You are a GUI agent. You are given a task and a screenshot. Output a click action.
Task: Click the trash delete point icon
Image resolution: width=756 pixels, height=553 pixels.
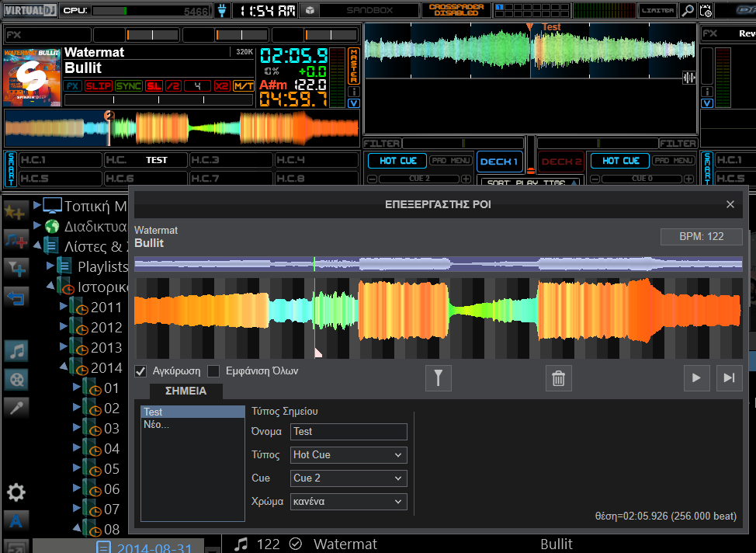(557, 378)
